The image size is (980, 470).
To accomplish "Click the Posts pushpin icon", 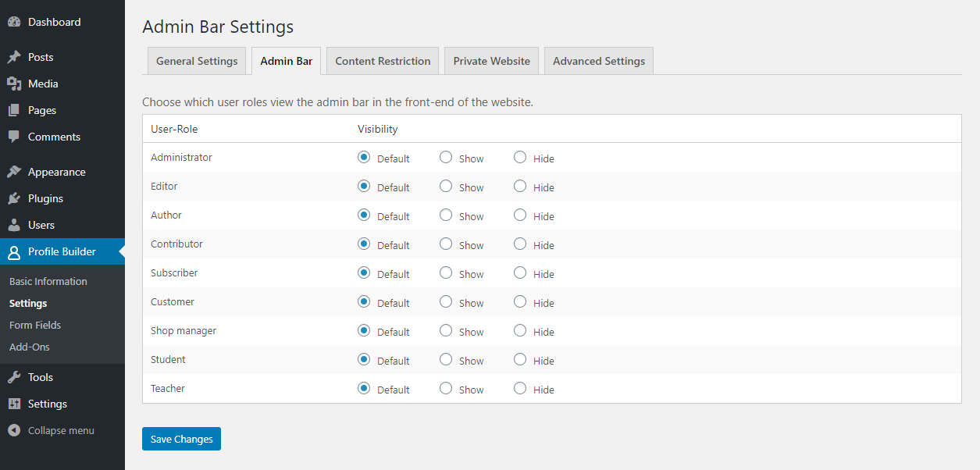I will [14, 57].
